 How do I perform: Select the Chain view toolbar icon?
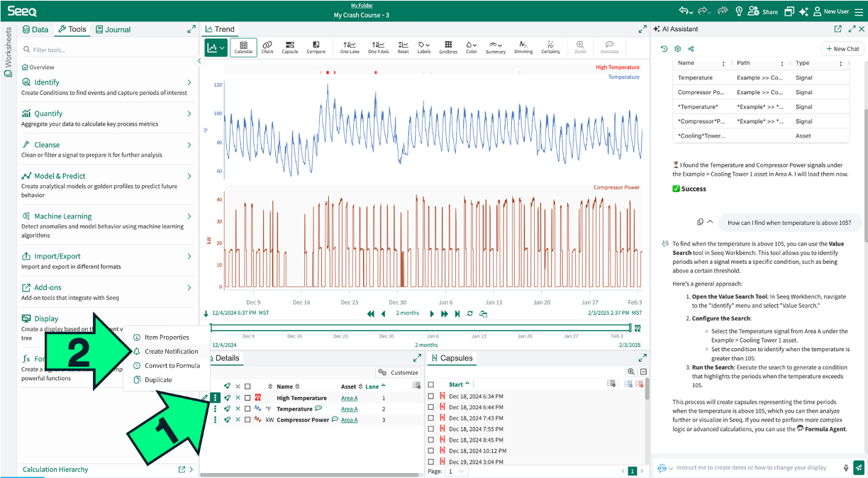(267, 47)
